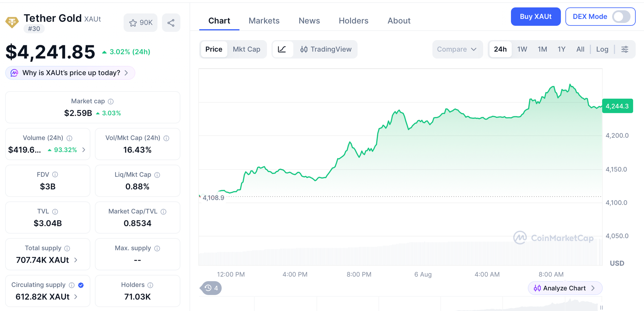Click the Buy XAUt button

[x=536, y=17]
